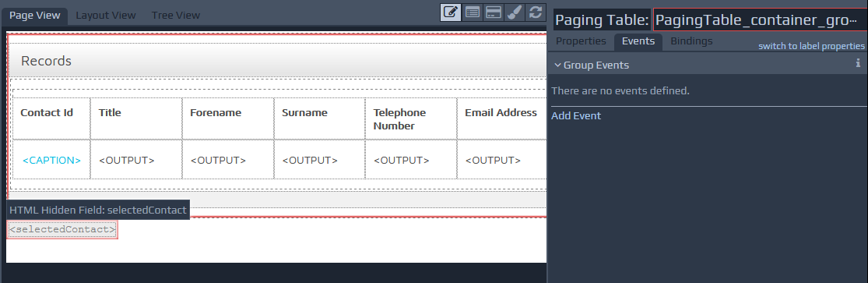
Task: Select the selectedContact hidden field
Action: 62,229
